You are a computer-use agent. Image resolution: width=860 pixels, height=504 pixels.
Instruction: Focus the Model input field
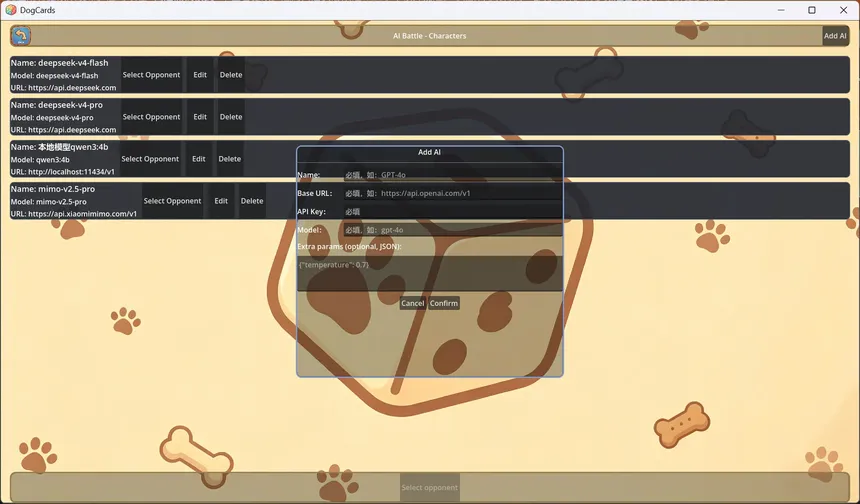click(x=452, y=230)
